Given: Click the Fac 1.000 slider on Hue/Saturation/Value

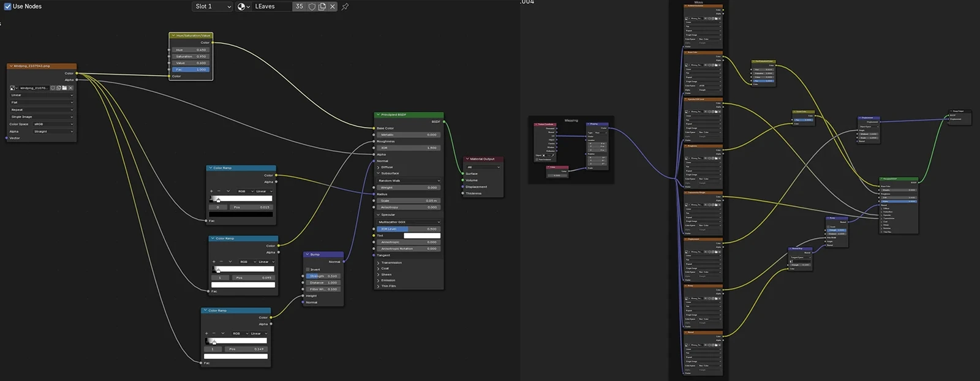Looking at the screenshot, I should 191,69.
